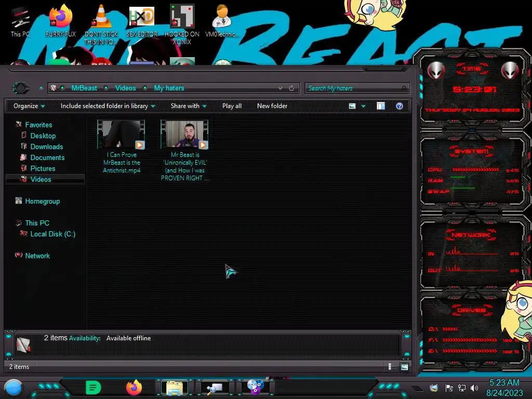Image resolution: width=532 pixels, height=399 pixels.
Task: Go to MrBeast in breadcrumb path
Action: click(84, 88)
